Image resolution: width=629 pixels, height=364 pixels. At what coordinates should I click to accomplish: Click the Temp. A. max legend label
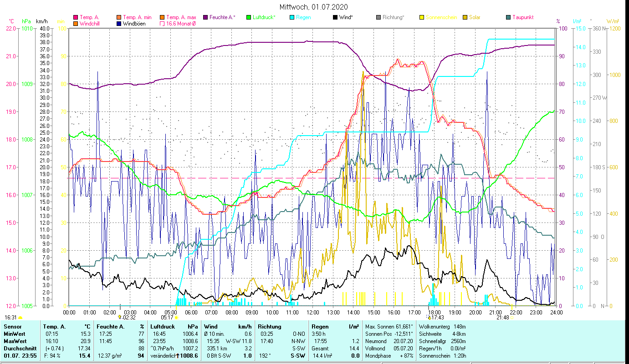(x=181, y=18)
